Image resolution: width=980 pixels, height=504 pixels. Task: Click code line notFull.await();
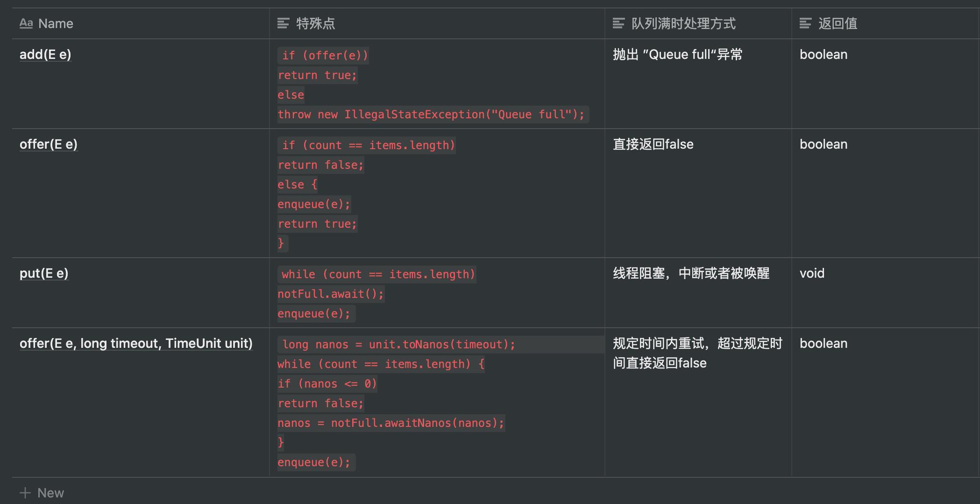pos(331,294)
